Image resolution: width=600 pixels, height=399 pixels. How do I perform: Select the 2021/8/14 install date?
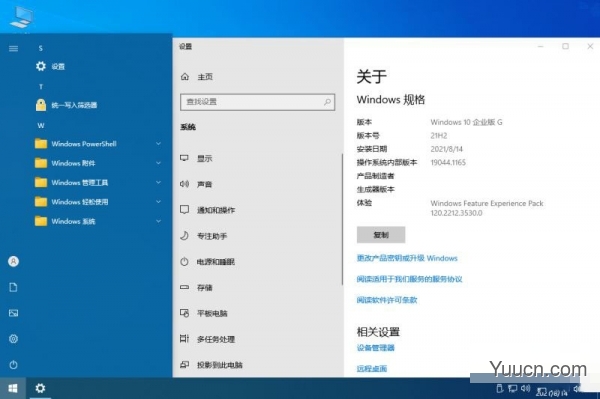447,149
